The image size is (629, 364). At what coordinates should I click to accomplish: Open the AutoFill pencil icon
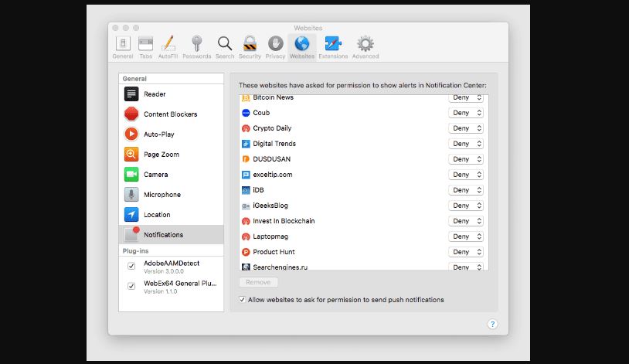tap(168, 43)
